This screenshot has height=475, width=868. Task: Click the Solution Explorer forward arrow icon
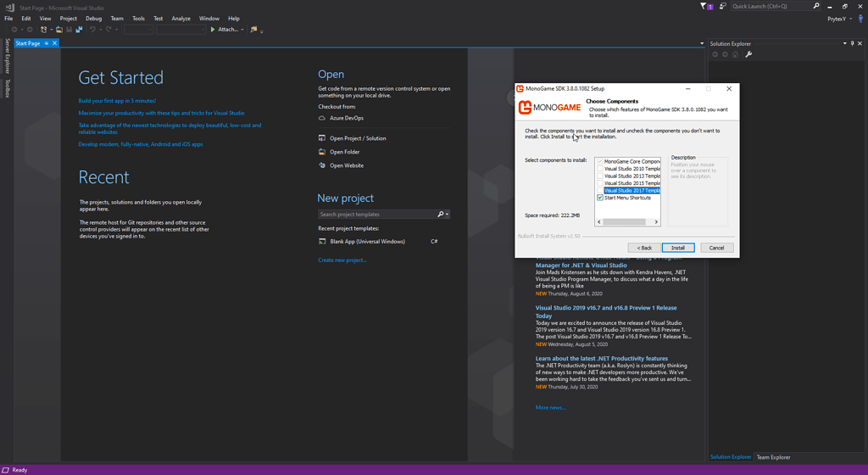pyautogui.click(x=726, y=54)
